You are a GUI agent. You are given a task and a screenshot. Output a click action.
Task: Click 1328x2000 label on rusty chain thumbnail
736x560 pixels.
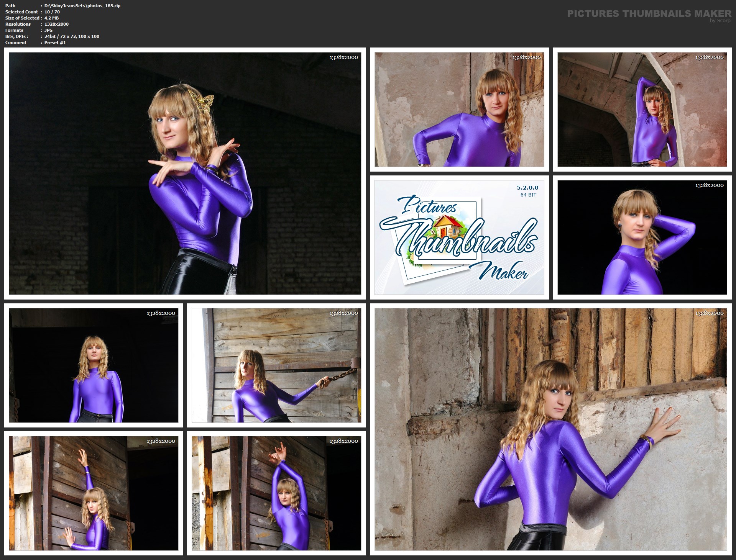coord(344,313)
